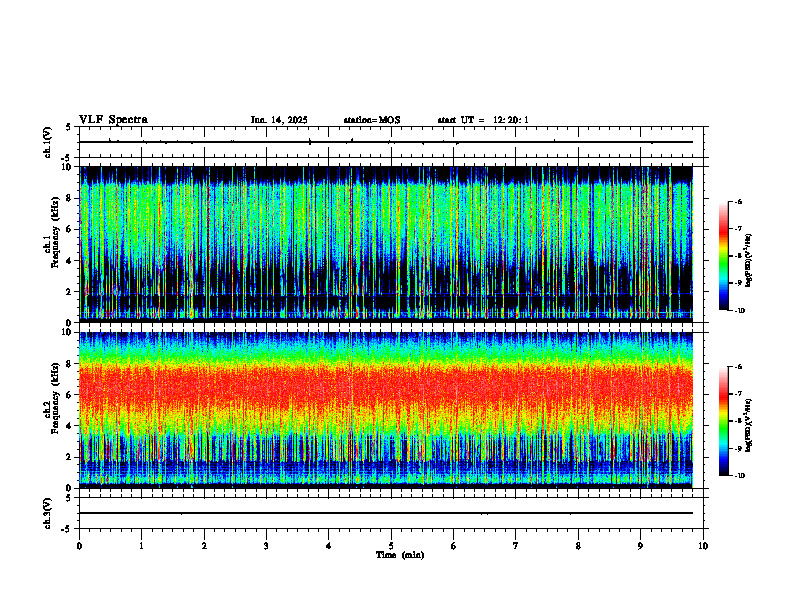Click time axis tick label 1
The image size is (792, 612).
tap(141, 546)
